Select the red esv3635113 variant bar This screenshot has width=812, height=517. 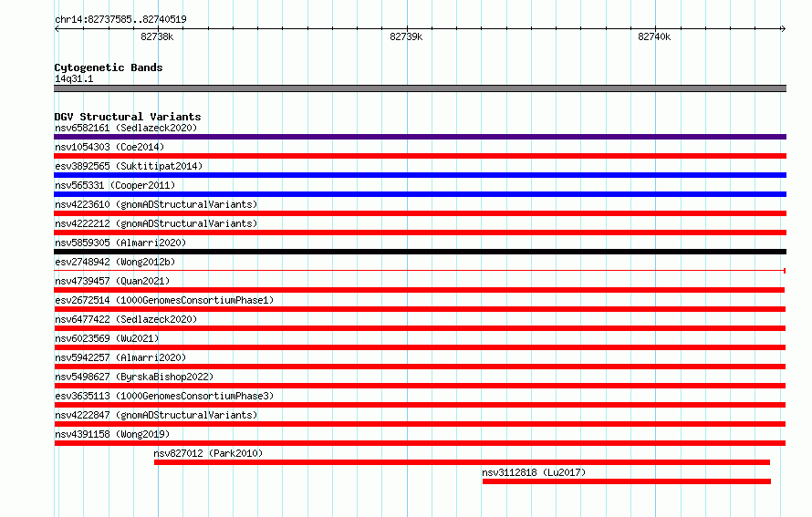pos(420,405)
